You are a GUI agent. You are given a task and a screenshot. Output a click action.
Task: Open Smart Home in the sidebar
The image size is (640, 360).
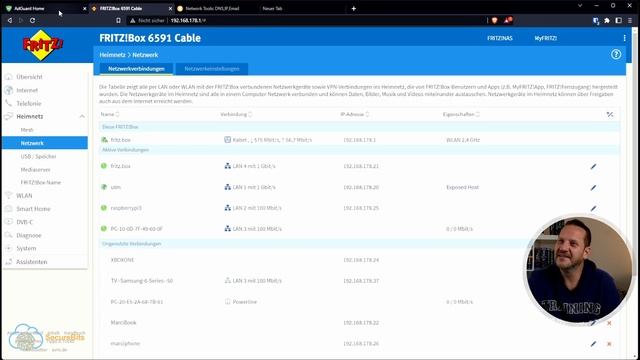pos(33,209)
